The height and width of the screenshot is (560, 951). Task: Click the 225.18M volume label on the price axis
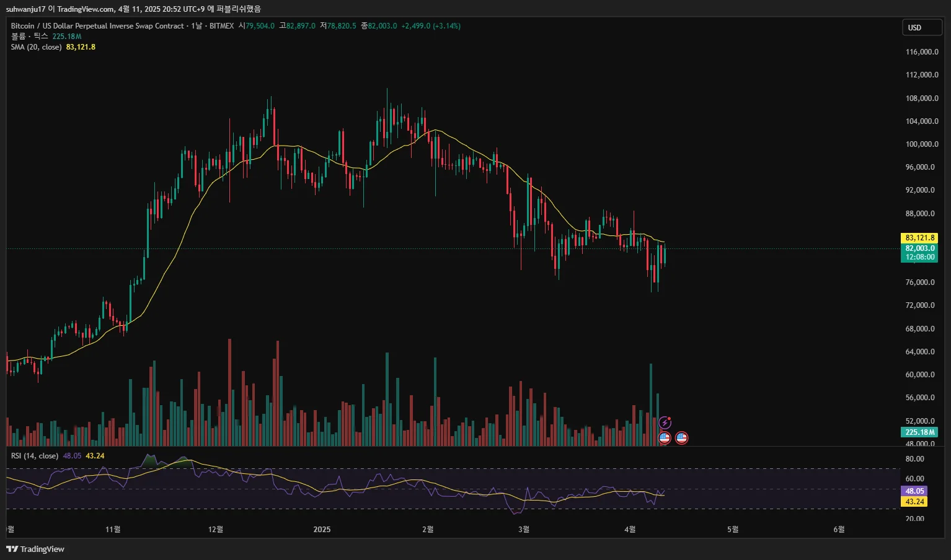[x=919, y=432]
